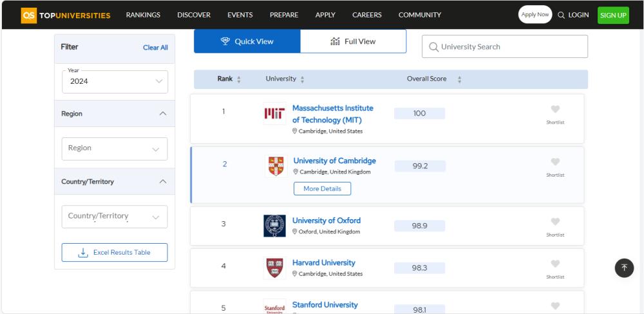Collapse the Region filter section
The width and height of the screenshot is (644, 314).
tap(163, 113)
